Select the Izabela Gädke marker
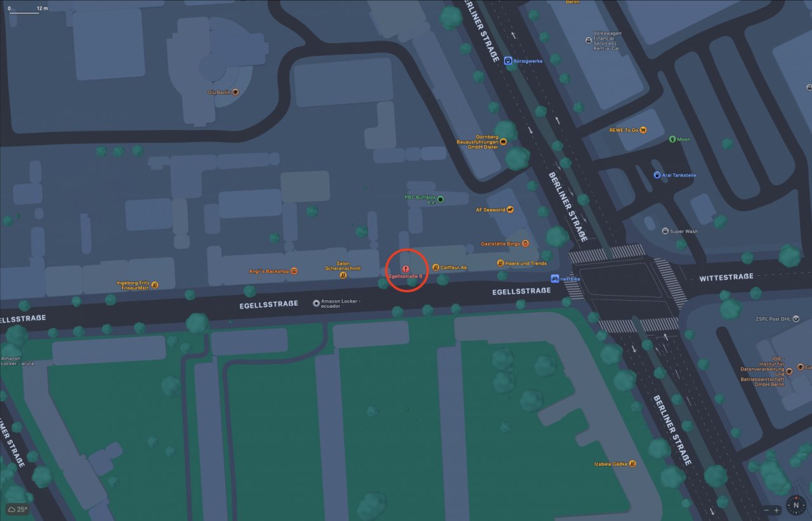This screenshot has width=812, height=521. [632, 464]
